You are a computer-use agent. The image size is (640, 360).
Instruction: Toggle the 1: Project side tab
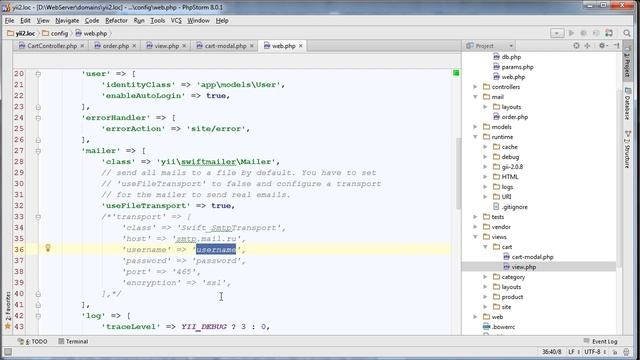point(628,61)
